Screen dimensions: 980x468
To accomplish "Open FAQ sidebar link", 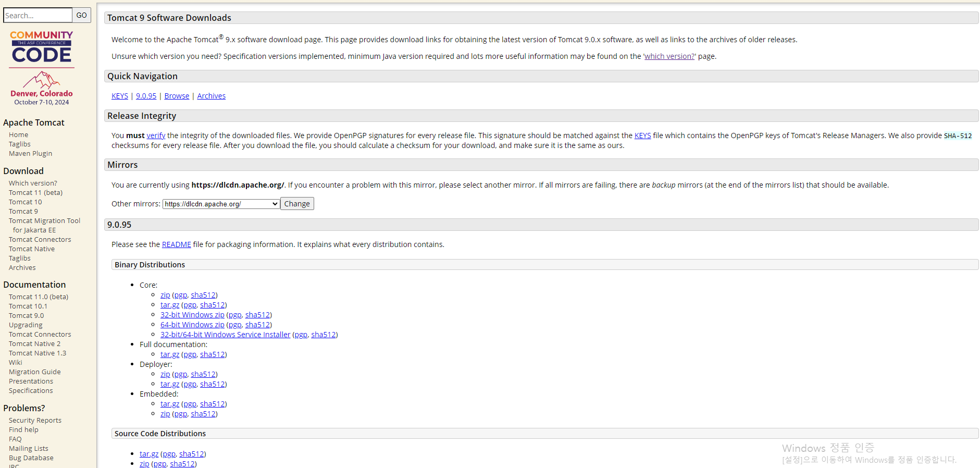I will (15, 439).
